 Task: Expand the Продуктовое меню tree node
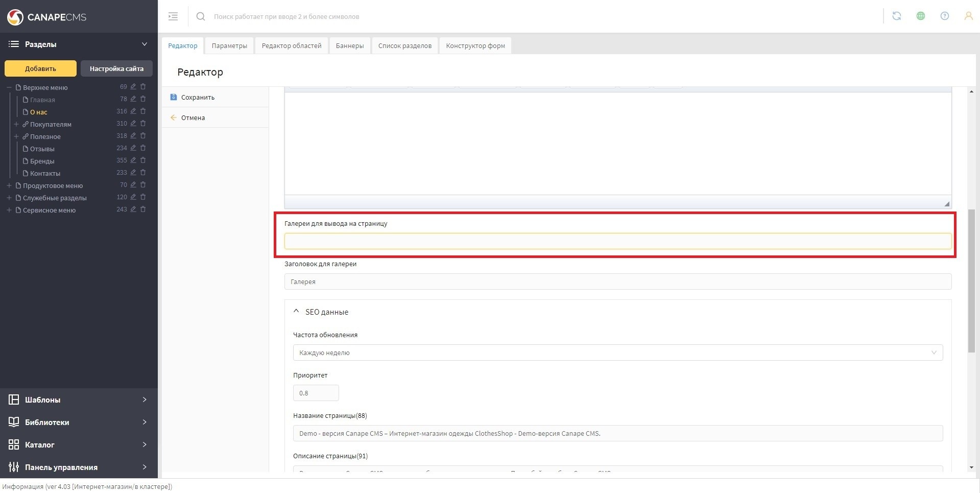click(9, 185)
